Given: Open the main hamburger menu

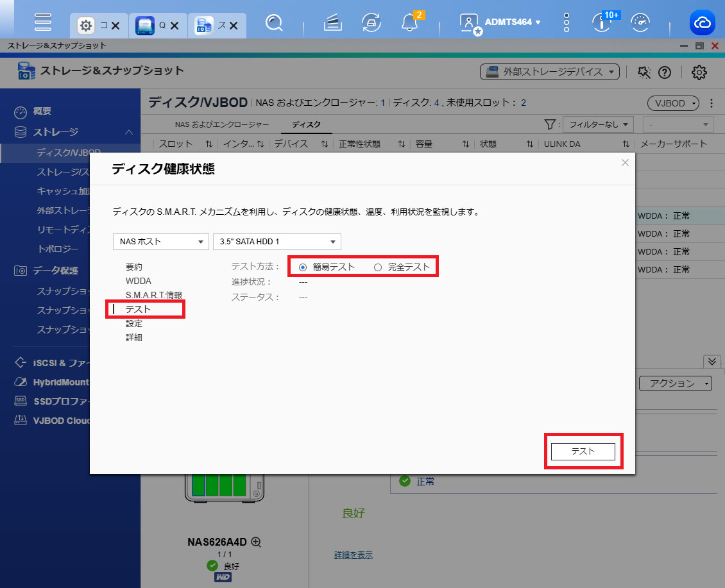Looking at the screenshot, I should click(43, 22).
